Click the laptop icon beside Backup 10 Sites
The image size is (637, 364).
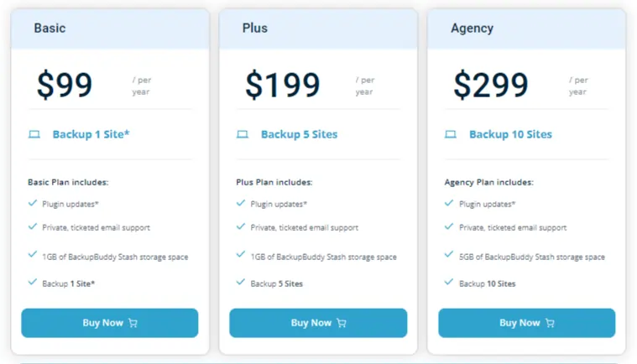tap(451, 134)
